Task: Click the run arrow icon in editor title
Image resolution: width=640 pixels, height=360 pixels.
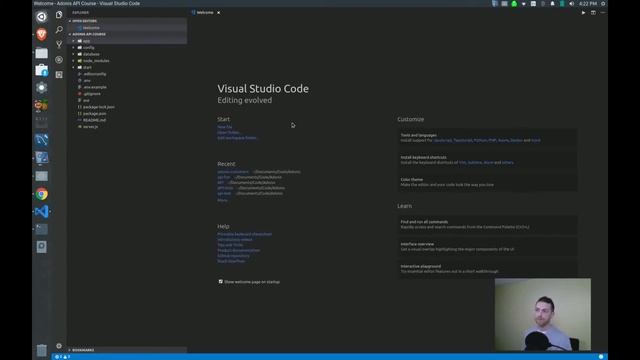Action: 583,13
